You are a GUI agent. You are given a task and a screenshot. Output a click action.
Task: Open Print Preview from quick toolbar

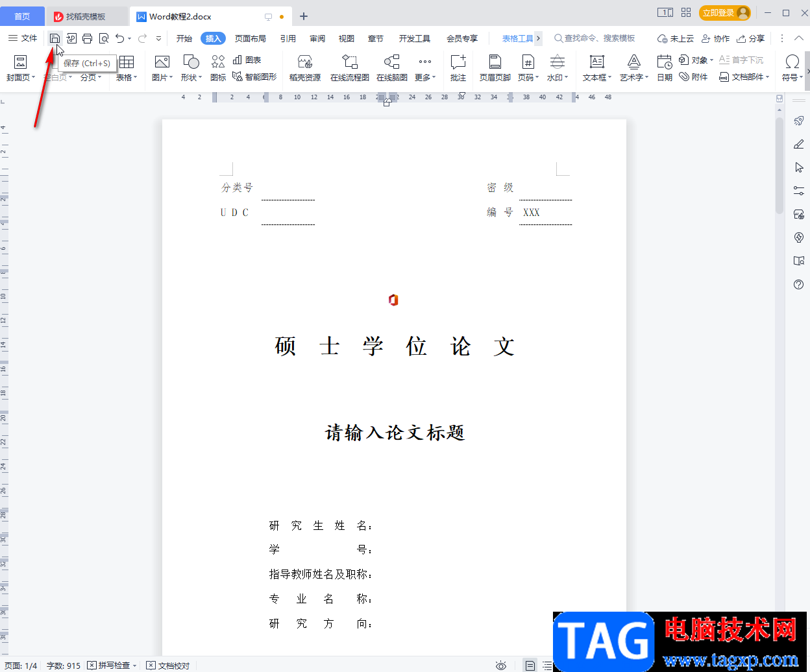click(x=104, y=38)
